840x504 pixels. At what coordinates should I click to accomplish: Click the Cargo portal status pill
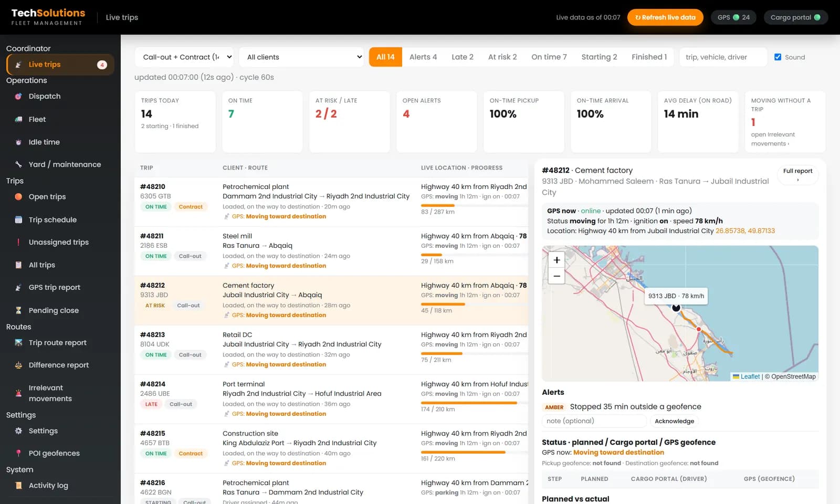click(795, 17)
